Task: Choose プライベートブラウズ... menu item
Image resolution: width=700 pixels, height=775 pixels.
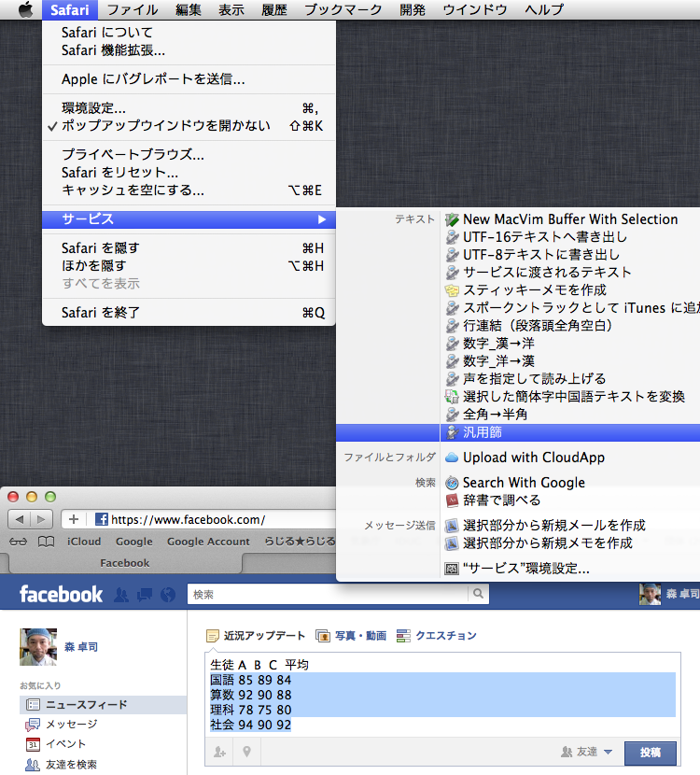Action: click(189, 155)
